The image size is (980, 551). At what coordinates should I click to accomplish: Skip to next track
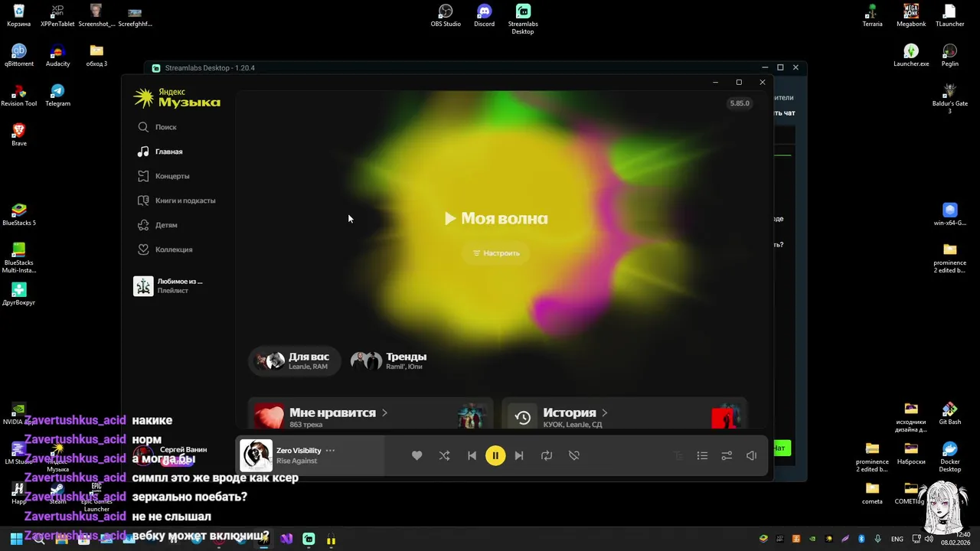pos(519,455)
